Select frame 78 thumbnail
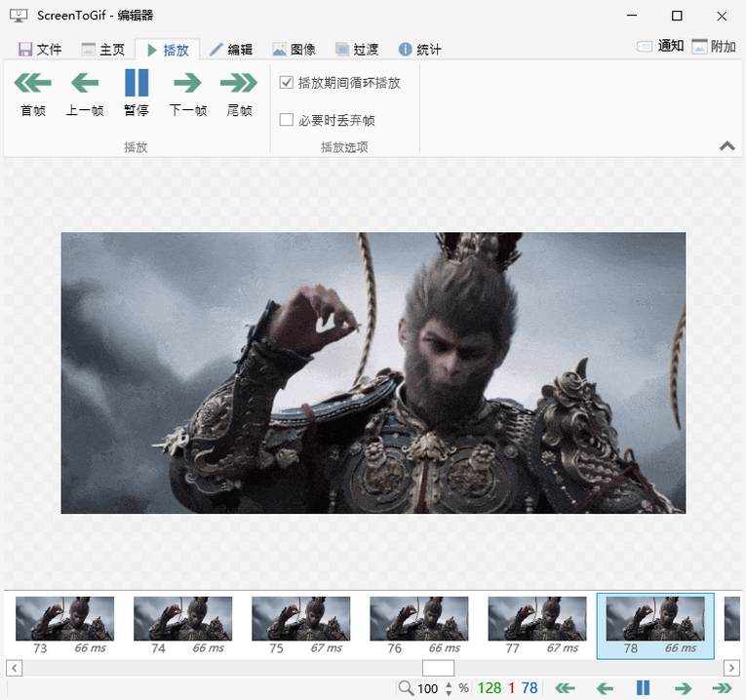Screen dimensions: 746x700 tap(655, 626)
